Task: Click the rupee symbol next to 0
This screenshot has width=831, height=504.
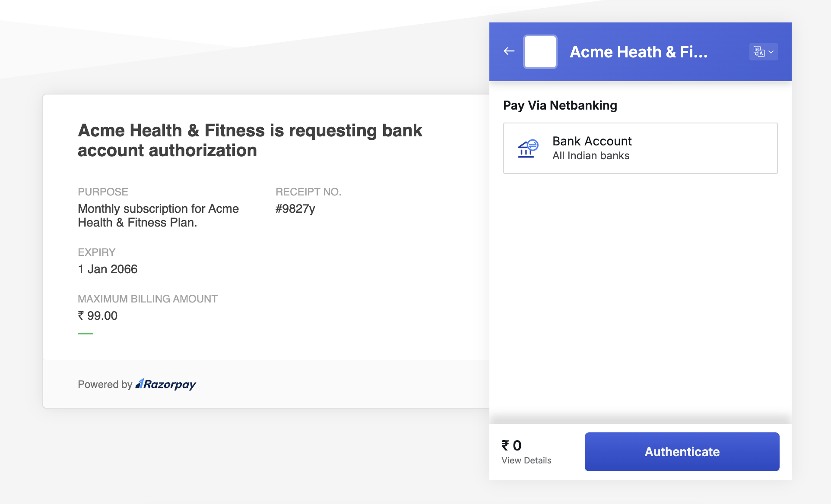Action: 506,445
